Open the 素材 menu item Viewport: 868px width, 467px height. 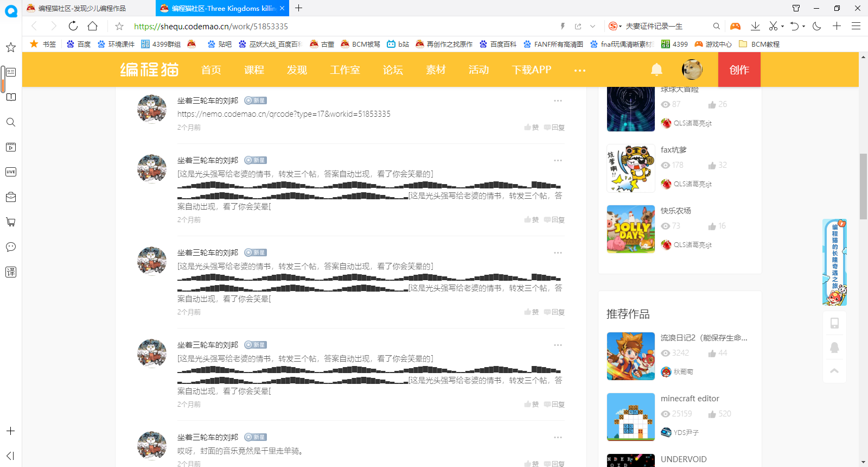pos(436,70)
